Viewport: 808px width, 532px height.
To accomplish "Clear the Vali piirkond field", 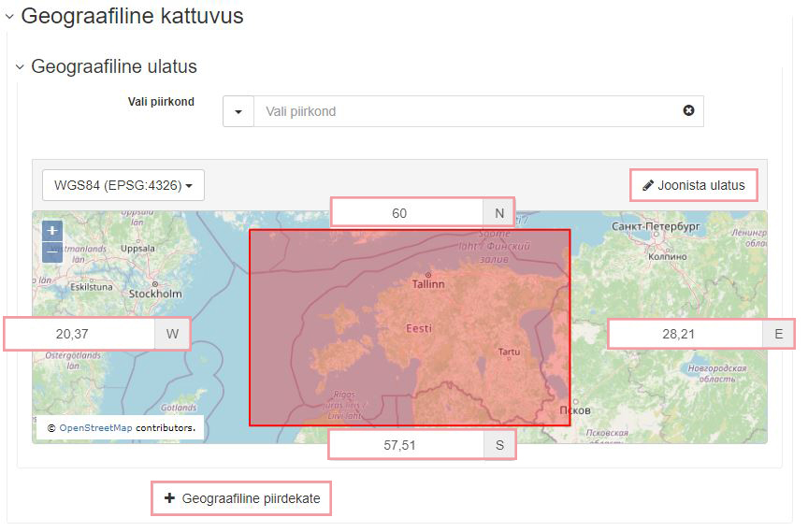I will click(688, 110).
